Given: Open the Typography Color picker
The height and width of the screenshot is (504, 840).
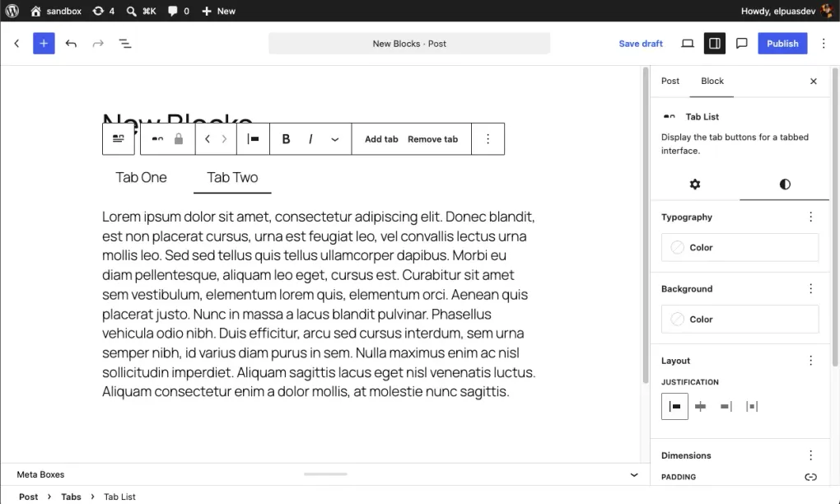Looking at the screenshot, I should pos(740,247).
